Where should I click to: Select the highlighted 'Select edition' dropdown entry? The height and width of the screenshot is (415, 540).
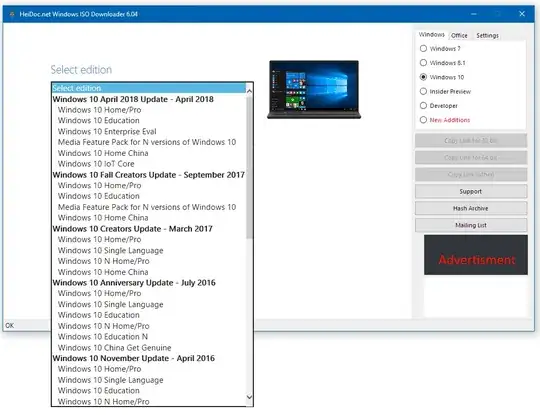tap(149, 88)
